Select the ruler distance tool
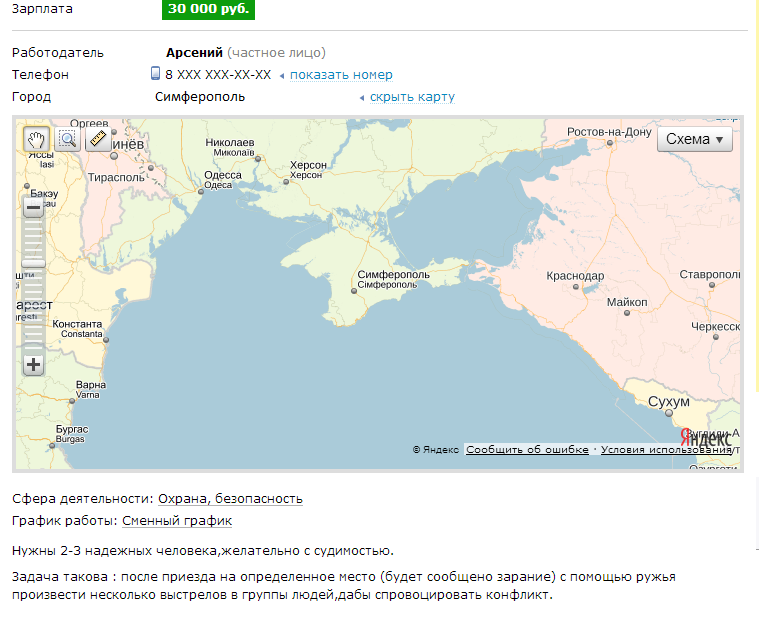The width and height of the screenshot is (759, 618). coord(98,140)
